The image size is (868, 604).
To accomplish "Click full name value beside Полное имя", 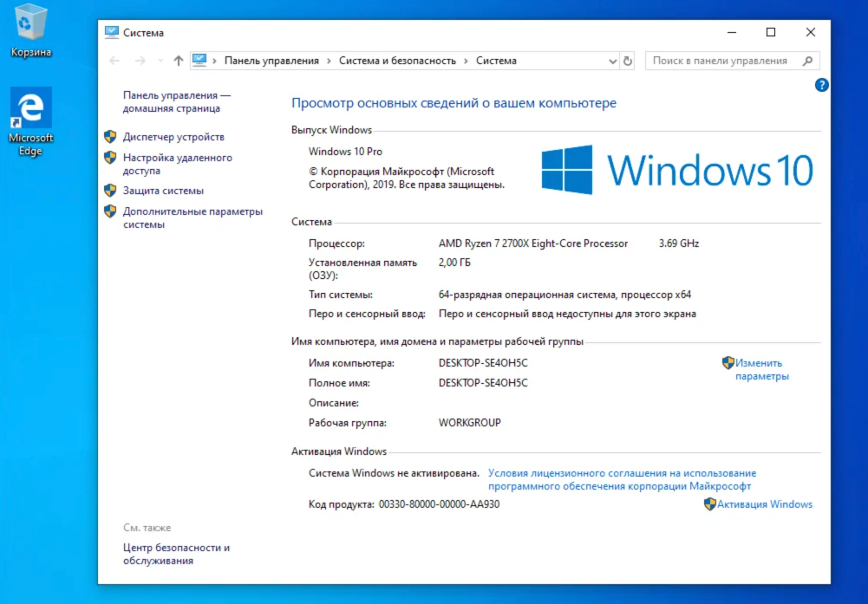I will pos(483,383).
